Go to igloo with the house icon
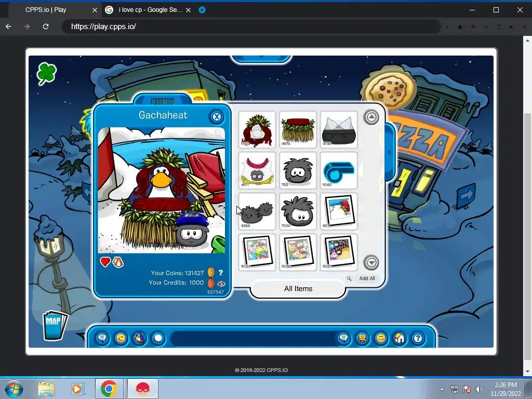Screen dimensions: 532x399 400,338
